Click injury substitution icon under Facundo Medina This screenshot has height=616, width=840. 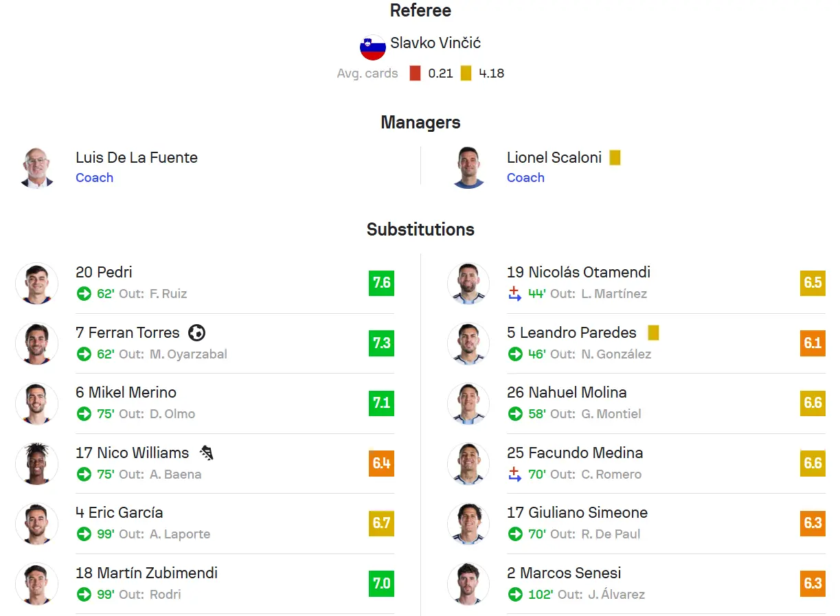(514, 474)
